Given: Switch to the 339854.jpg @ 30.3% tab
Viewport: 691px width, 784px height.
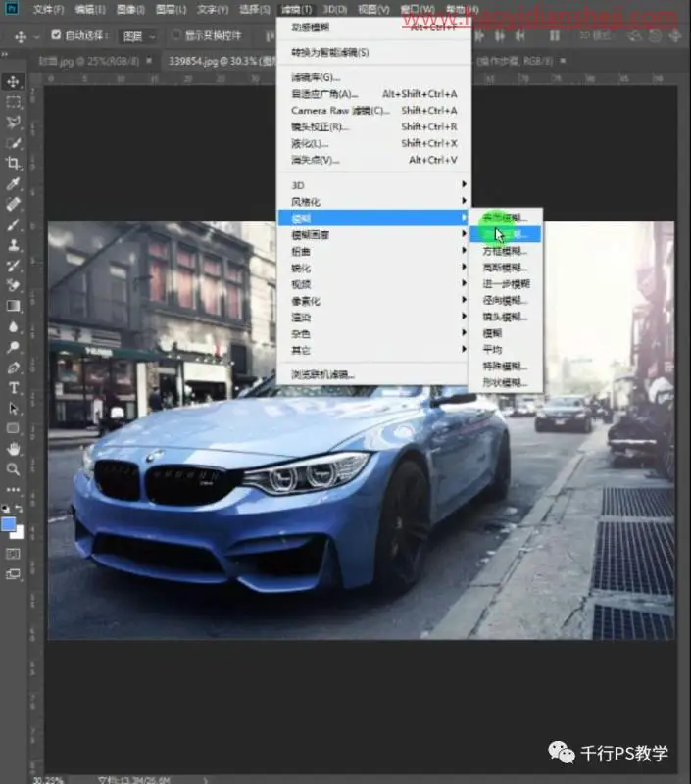Looking at the screenshot, I should pyautogui.click(x=220, y=61).
